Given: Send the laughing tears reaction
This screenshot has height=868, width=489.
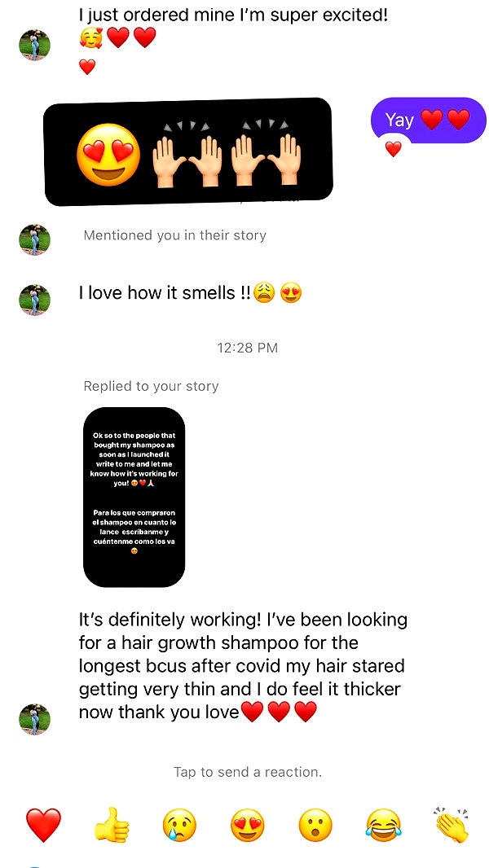Looking at the screenshot, I should click(x=383, y=825).
